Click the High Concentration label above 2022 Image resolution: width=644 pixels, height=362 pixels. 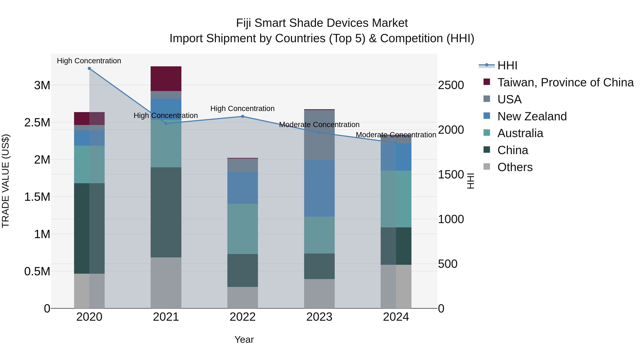243,109
